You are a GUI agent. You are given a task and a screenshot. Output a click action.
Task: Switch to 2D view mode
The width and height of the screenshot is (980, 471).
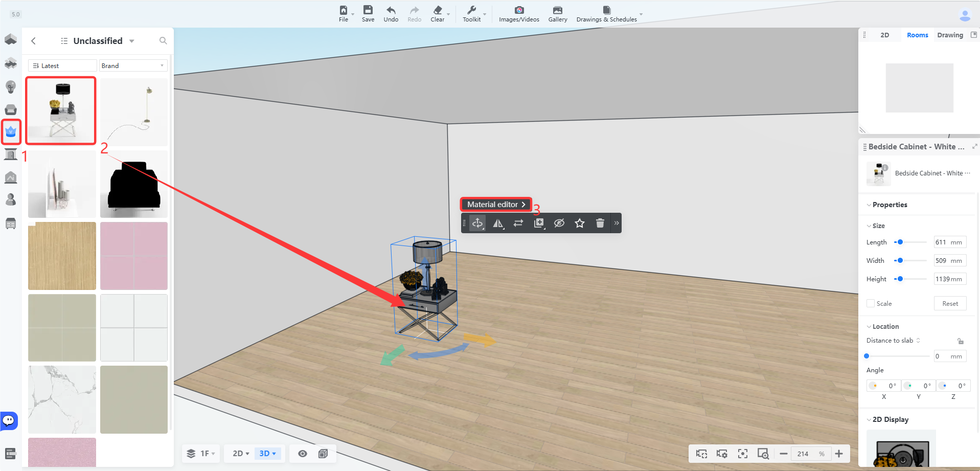[x=241, y=454]
